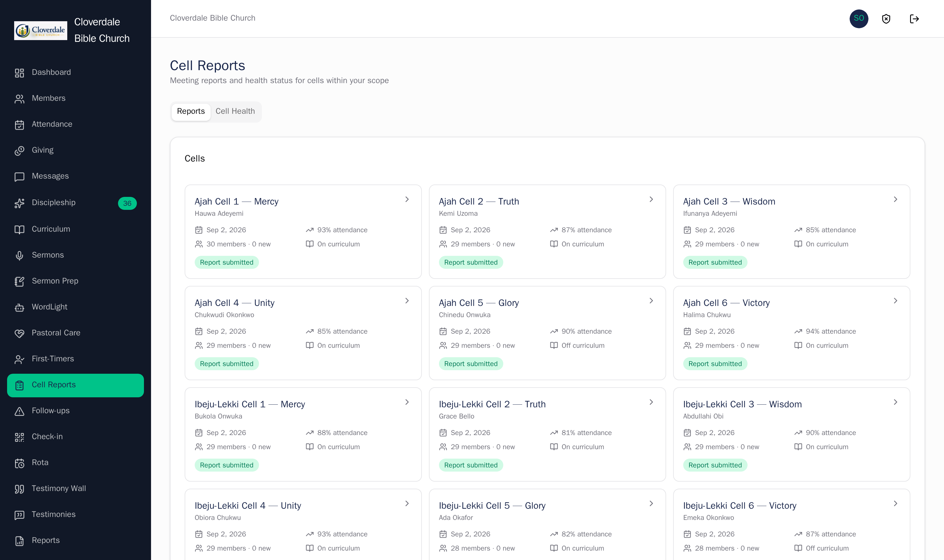Open the Discipleship sparkle icon in the sidebar
This screenshot has height=560, width=944.
tap(19, 203)
